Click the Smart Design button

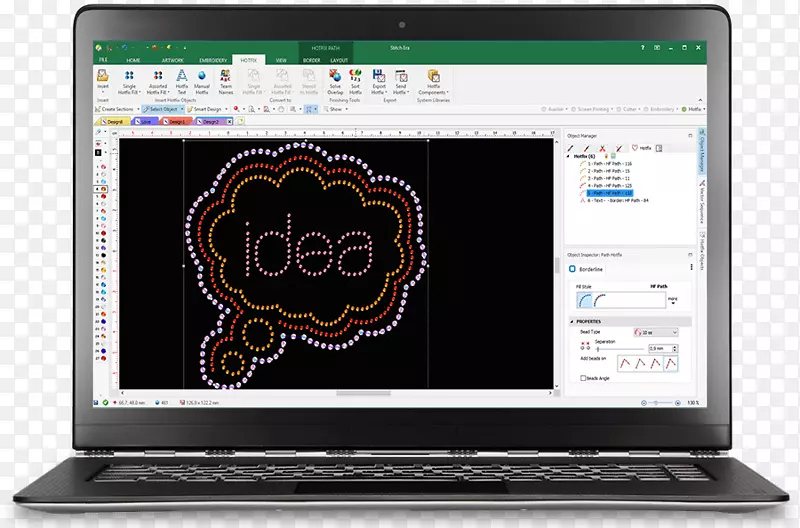[204, 109]
